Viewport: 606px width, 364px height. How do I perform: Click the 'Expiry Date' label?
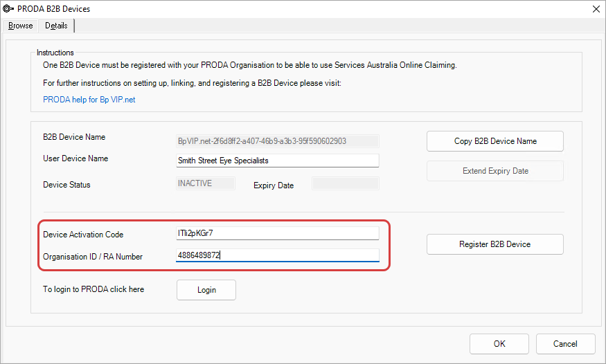(x=274, y=185)
